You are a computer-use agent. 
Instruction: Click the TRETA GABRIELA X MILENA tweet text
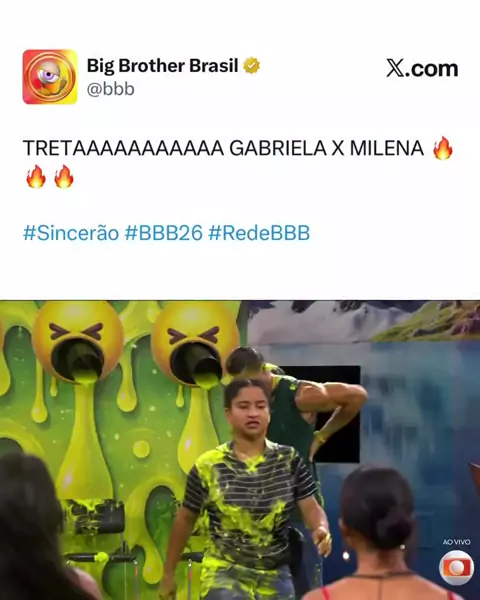[223, 148]
